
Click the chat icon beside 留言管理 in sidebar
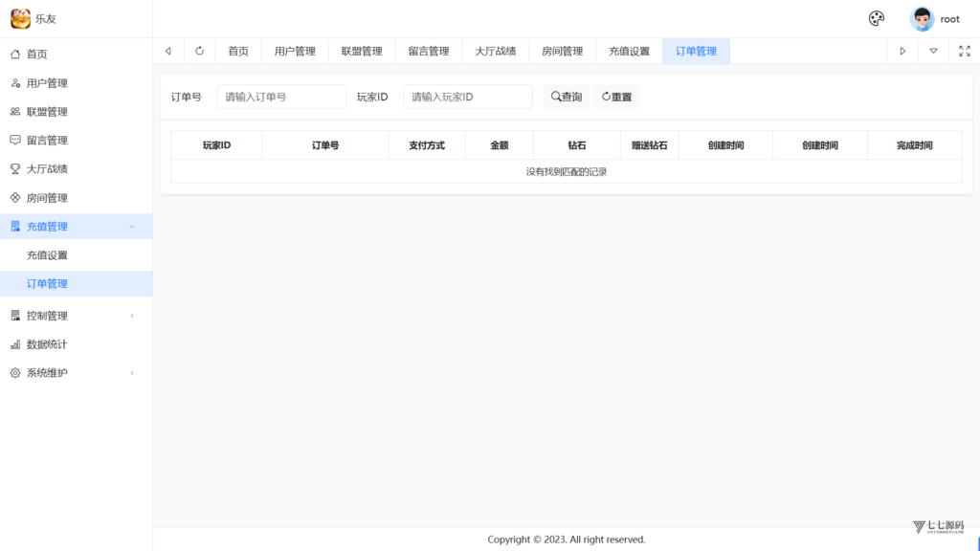coord(15,140)
